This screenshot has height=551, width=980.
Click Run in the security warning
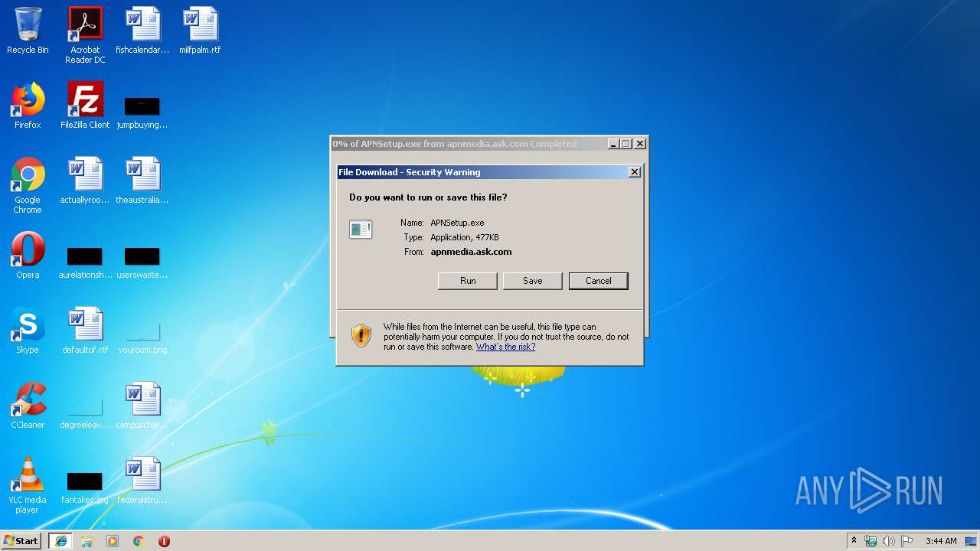coord(468,281)
